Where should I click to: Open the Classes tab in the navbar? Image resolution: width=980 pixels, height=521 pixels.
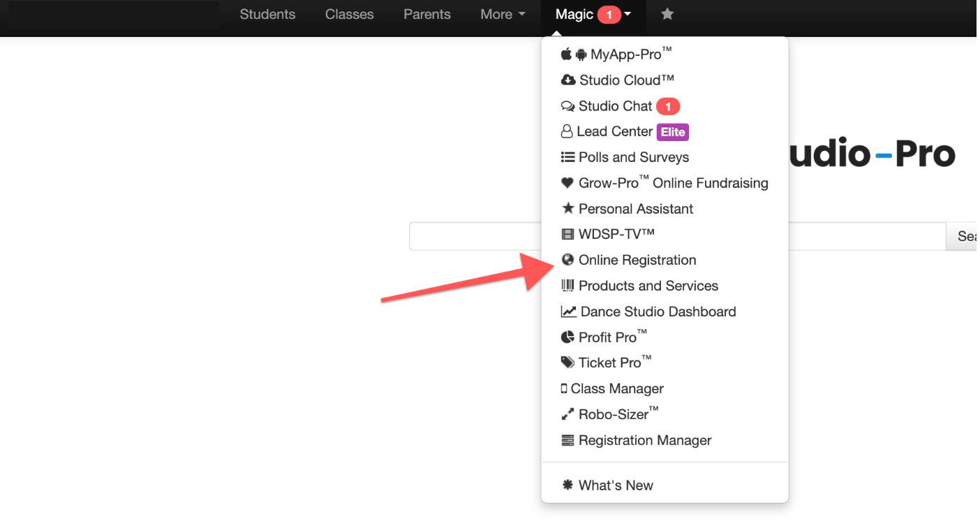[350, 14]
